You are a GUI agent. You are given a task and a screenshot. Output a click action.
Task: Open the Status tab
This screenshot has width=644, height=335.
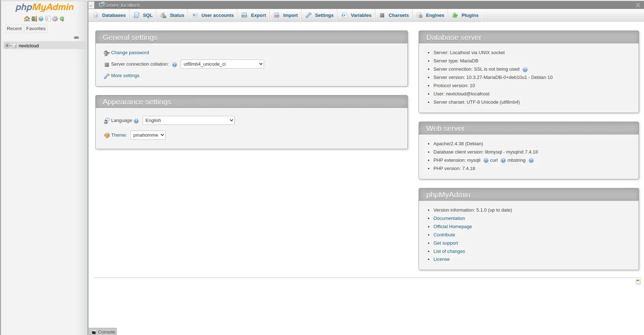click(172, 15)
